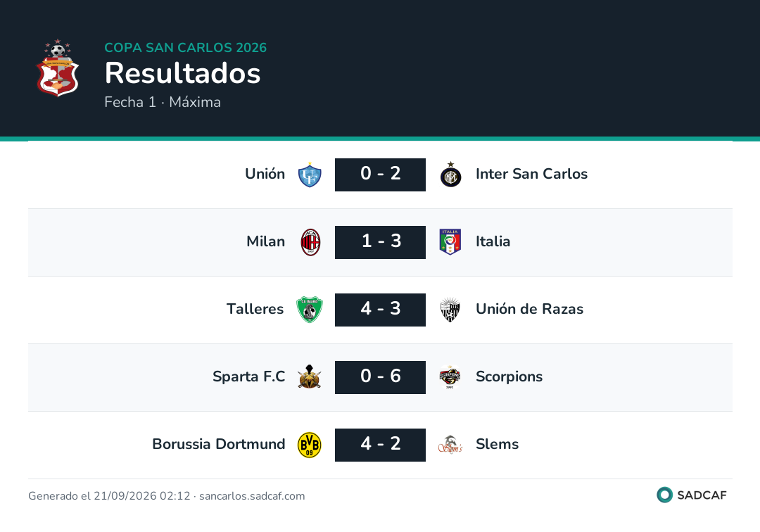Click the Inter San Carlos crest
The height and width of the screenshot is (532, 760).
tap(451, 175)
